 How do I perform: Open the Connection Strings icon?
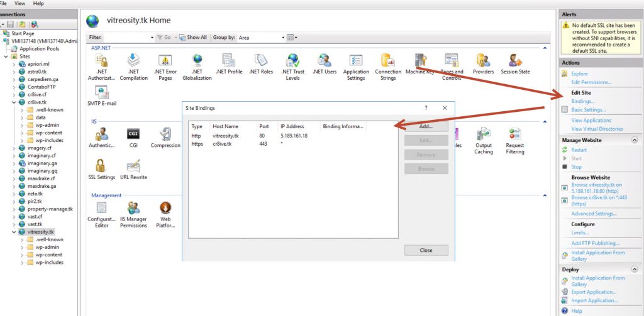click(x=388, y=62)
